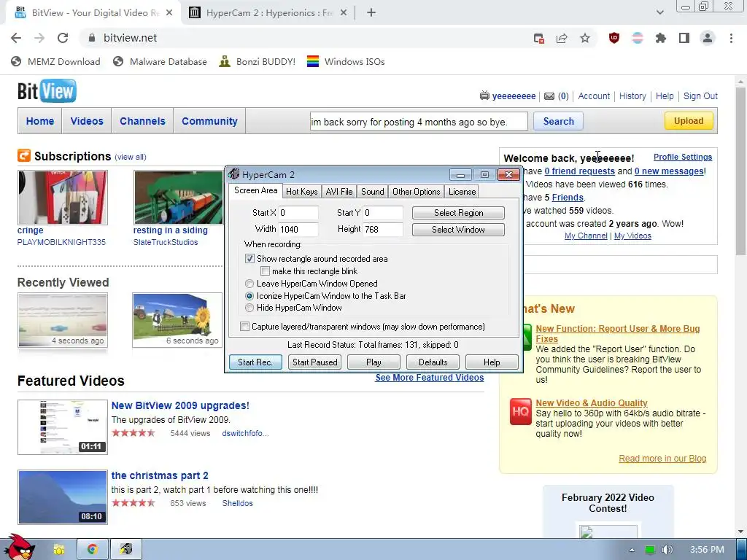Click the media control toolbar icon
Image resolution: width=747 pixels, height=560 pixels.
(x=539, y=38)
